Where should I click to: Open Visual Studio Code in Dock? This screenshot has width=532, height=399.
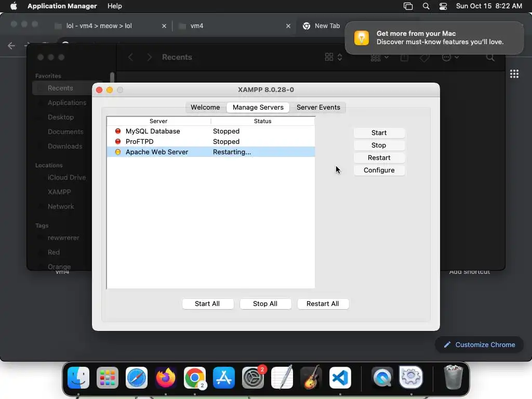[340, 377]
